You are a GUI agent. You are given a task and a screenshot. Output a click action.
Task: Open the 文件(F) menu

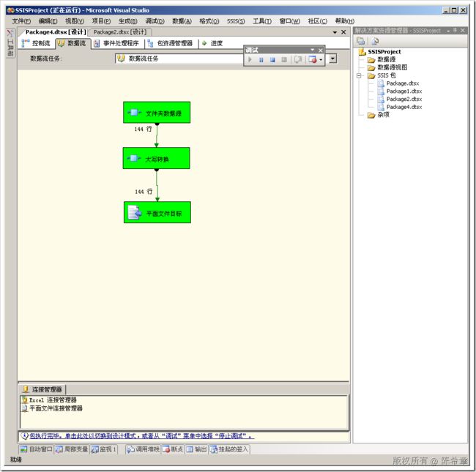pos(21,21)
